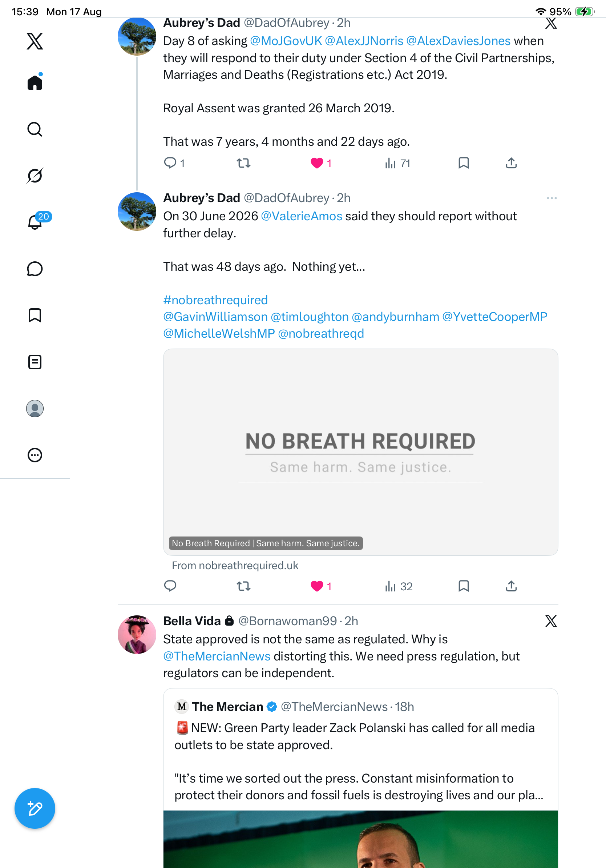Open profile avatar icon in sidebar

[35, 408]
